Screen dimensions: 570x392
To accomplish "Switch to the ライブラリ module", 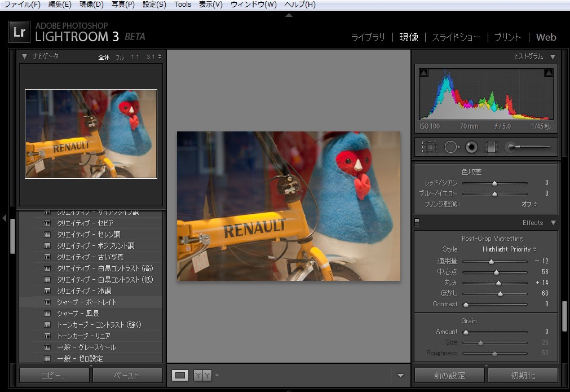I will pos(368,37).
